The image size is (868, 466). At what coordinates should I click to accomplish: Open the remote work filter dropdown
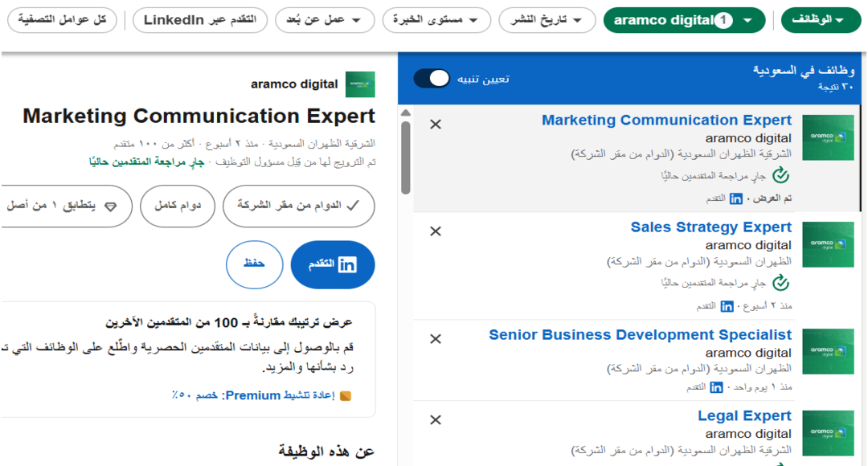325,20
